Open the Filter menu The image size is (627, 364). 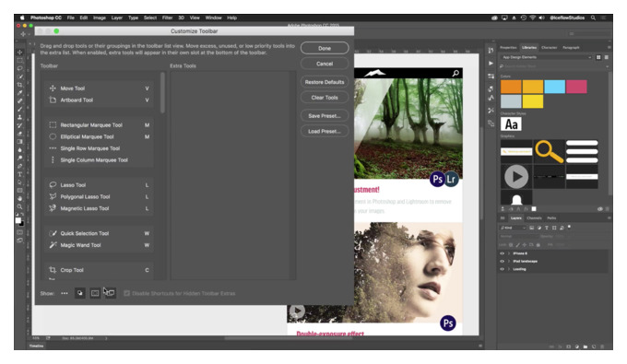167,18
